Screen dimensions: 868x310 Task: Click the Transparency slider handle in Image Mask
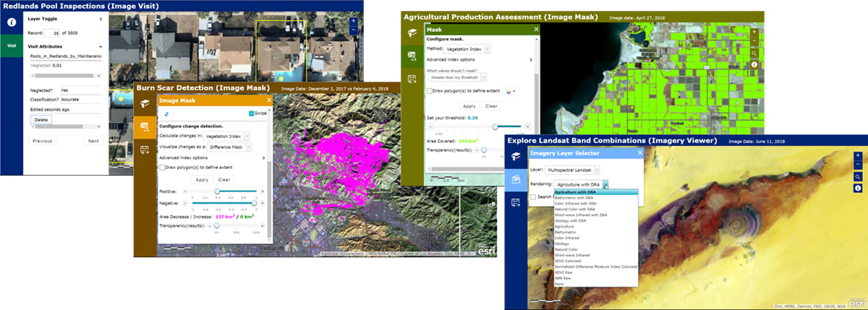pyautogui.click(x=217, y=225)
